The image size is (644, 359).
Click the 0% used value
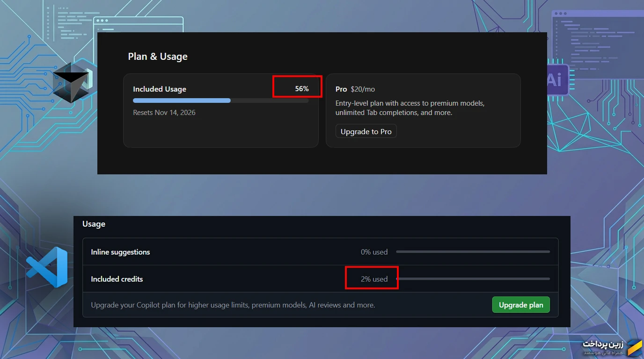pos(374,252)
